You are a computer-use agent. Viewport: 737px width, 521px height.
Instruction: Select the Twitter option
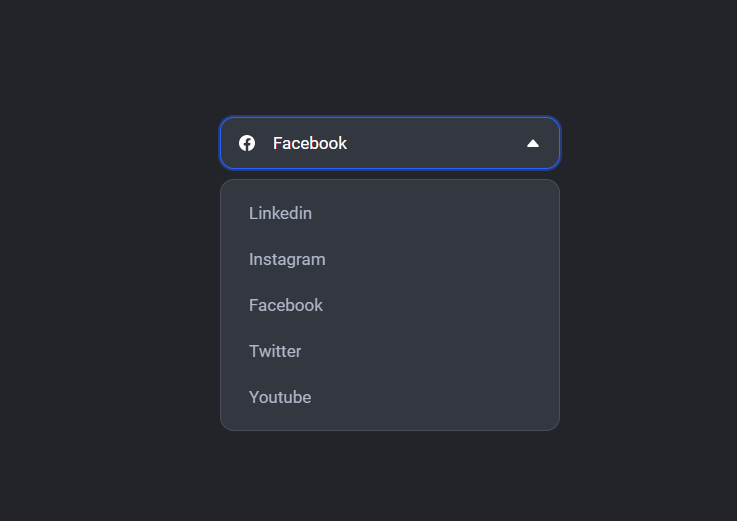pyautogui.click(x=275, y=351)
